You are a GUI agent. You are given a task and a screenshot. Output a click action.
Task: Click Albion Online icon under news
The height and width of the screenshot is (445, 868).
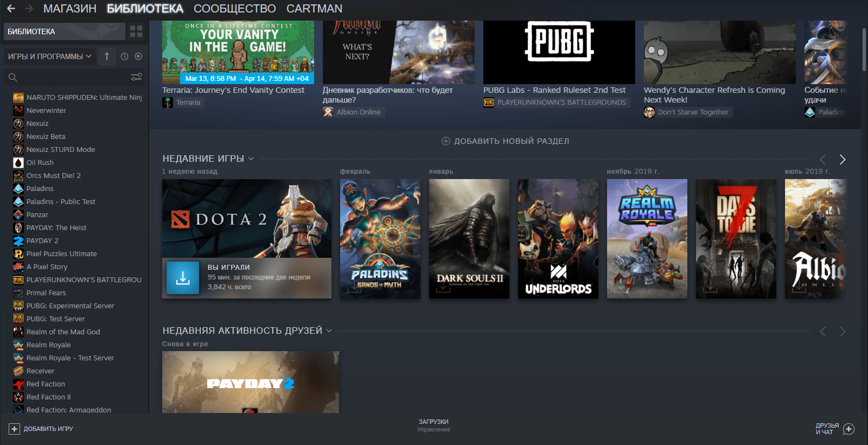tap(328, 112)
